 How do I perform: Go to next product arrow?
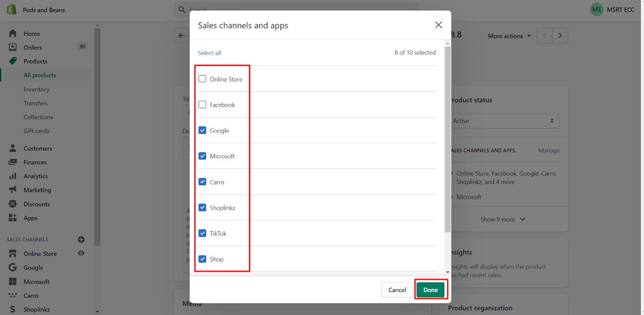point(560,36)
